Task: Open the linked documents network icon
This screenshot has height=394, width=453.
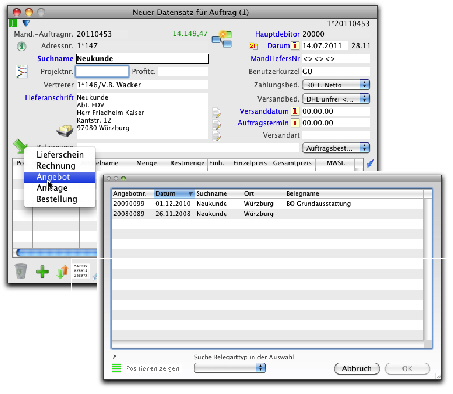Action: (x=222, y=39)
